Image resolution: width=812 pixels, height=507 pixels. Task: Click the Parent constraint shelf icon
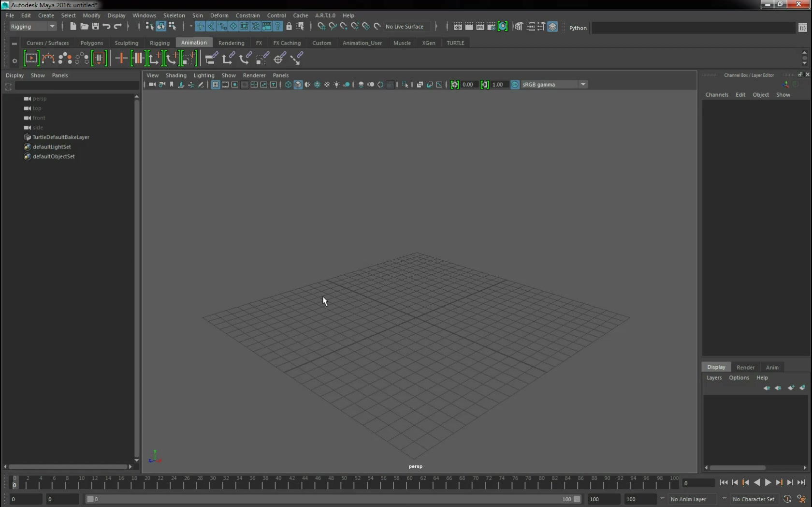(211, 59)
